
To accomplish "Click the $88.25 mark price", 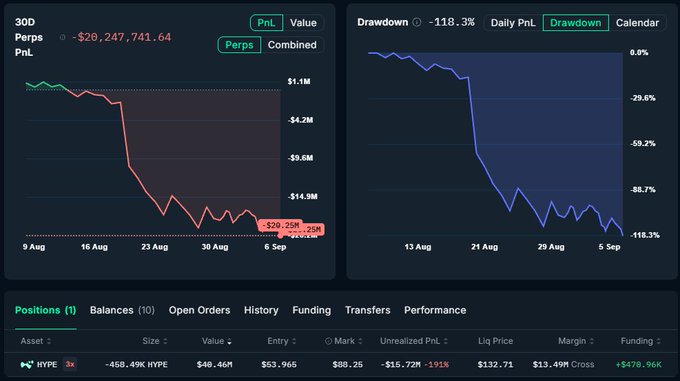I will click(x=347, y=365).
